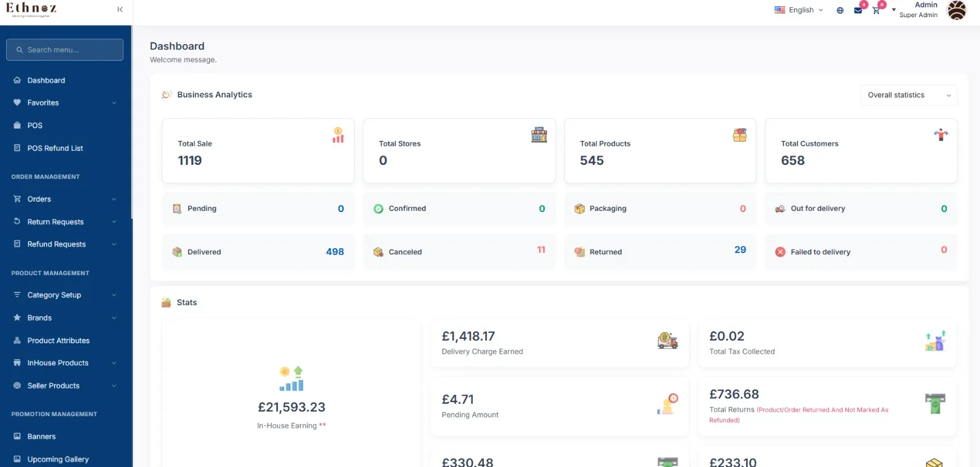The height and width of the screenshot is (467, 980).
Task: Click the Delivery Charge Earned truck icon
Action: 668,341
